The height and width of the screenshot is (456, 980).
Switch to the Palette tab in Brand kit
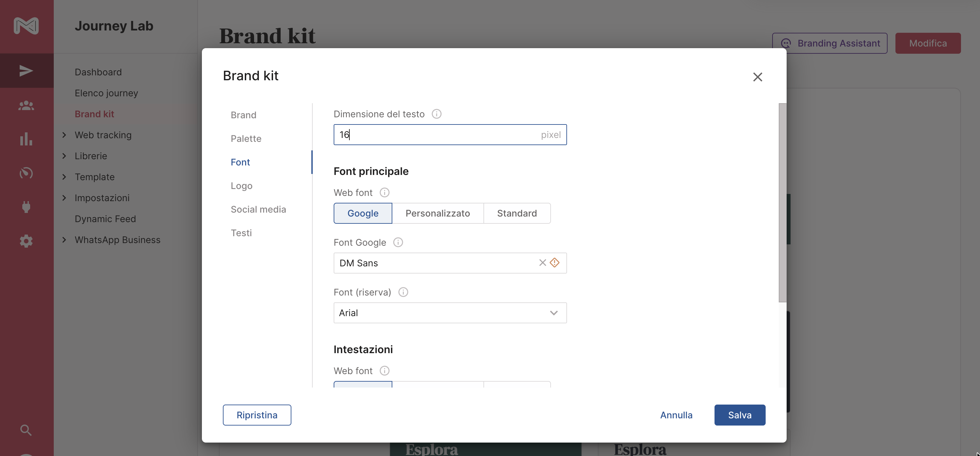tap(246, 139)
